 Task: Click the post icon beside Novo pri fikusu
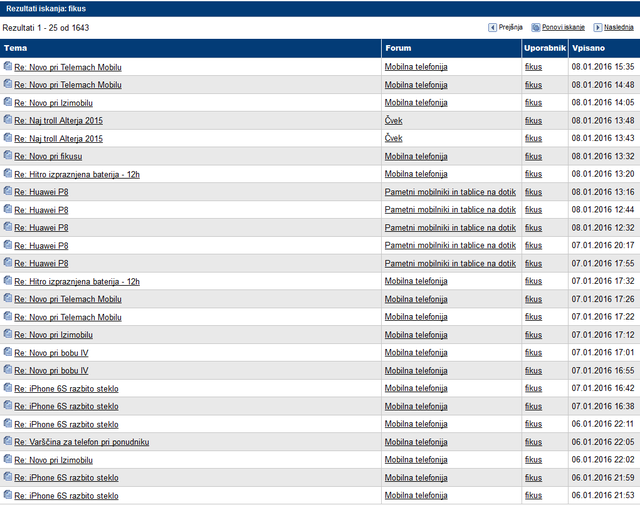8,155
